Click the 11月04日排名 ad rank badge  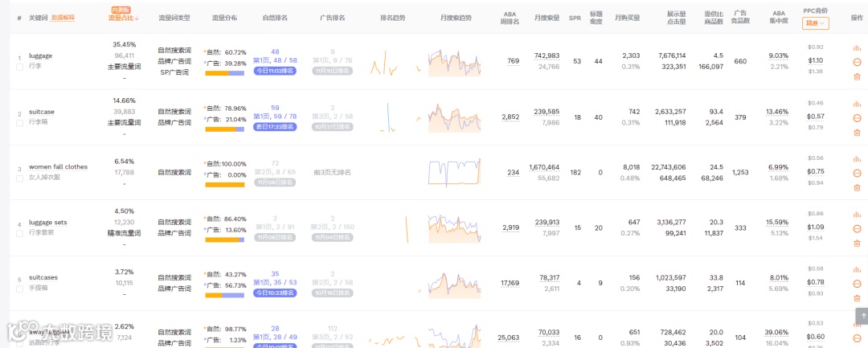pos(332,237)
